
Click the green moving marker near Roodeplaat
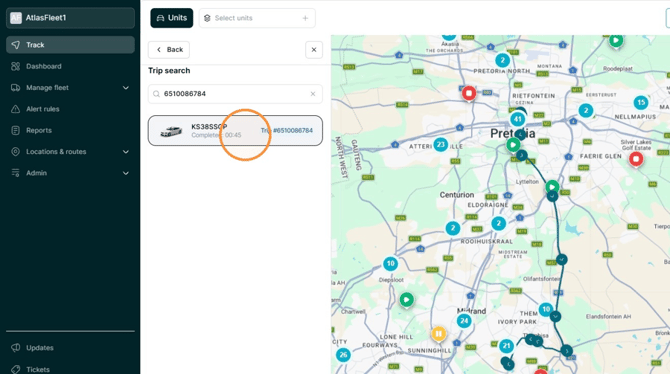[x=616, y=41]
